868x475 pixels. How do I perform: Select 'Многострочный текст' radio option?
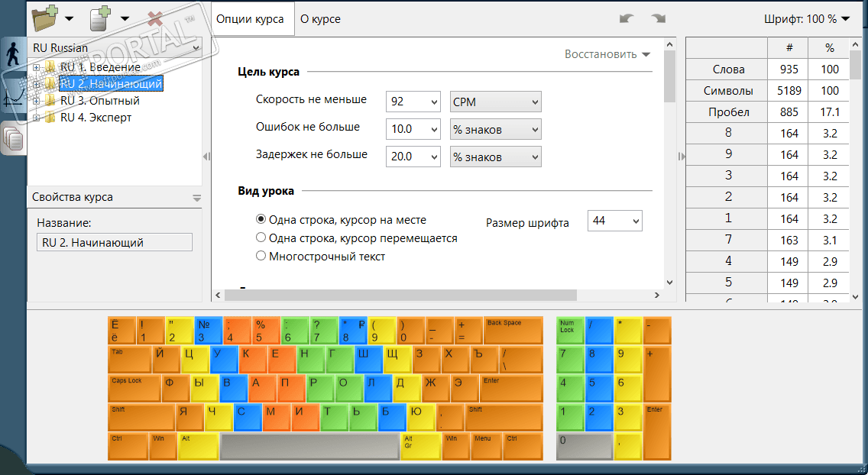coord(261,256)
